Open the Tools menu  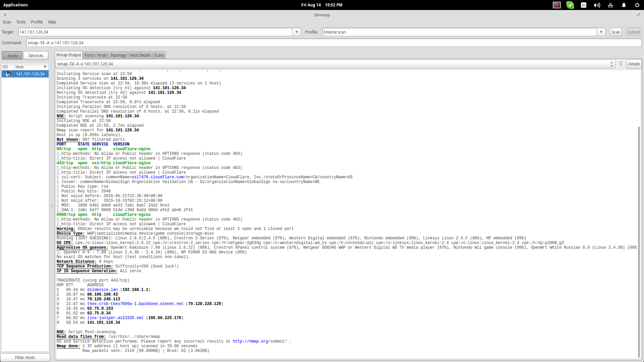[x=21, y=22]
